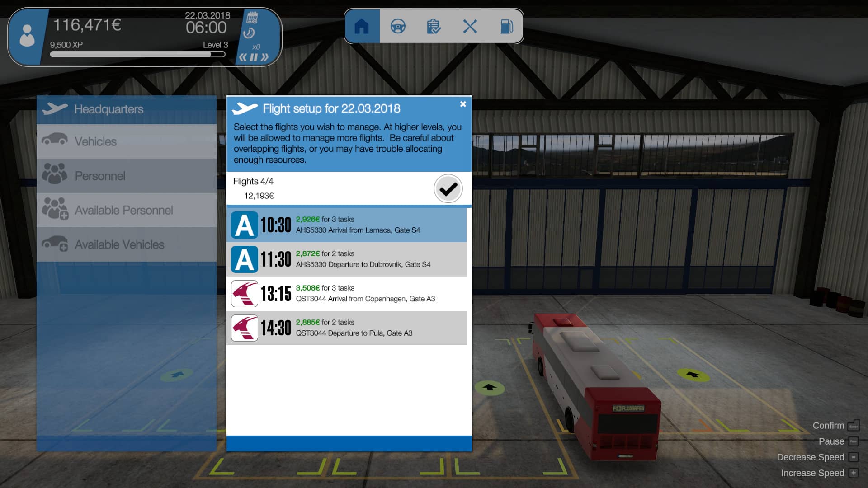Image resolution: width=868 pixels, height=488 pixels.
Task: Click the home/headquarters navigation icon
Action: pyautogui.click(x=361, y=26)
